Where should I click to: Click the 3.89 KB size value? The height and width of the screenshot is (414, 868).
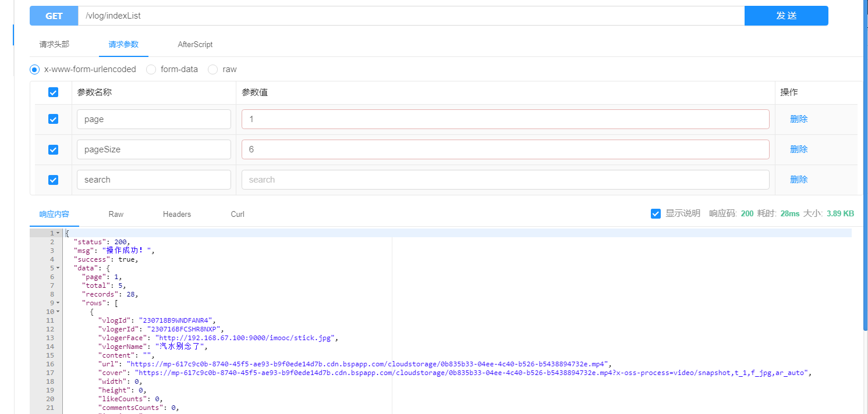(840, 213)
